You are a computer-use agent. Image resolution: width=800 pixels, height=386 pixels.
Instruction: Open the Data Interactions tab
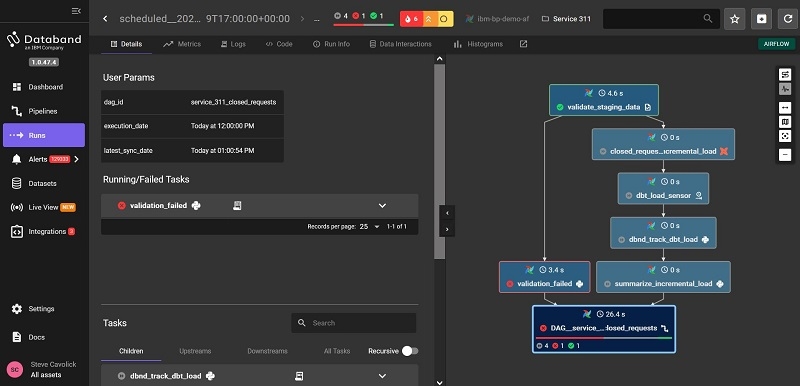401,44
